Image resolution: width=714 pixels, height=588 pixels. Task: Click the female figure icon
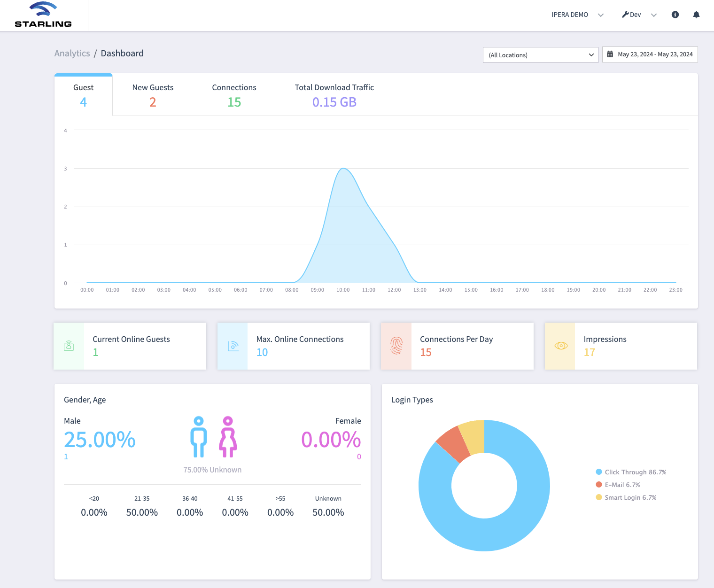pos(228,437)
